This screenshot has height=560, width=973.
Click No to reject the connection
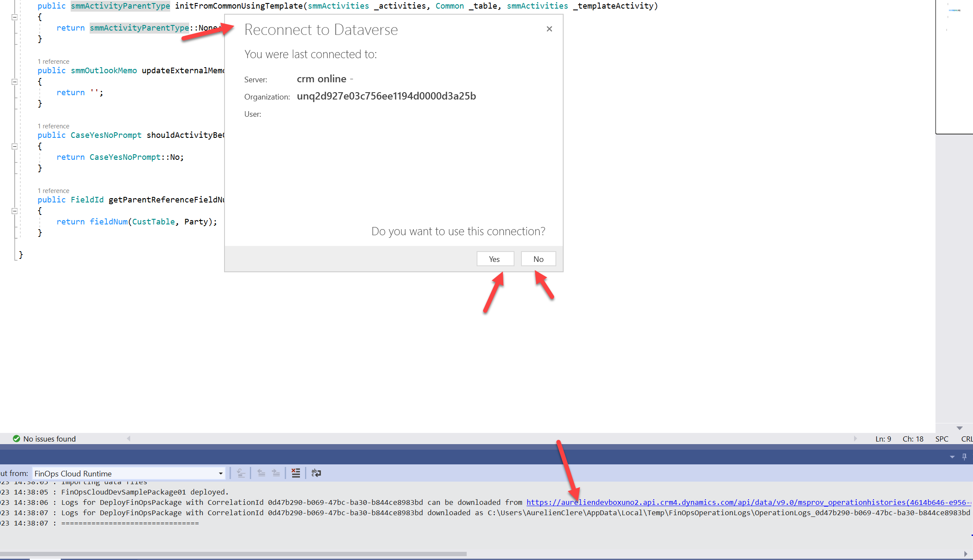(538, 259)
